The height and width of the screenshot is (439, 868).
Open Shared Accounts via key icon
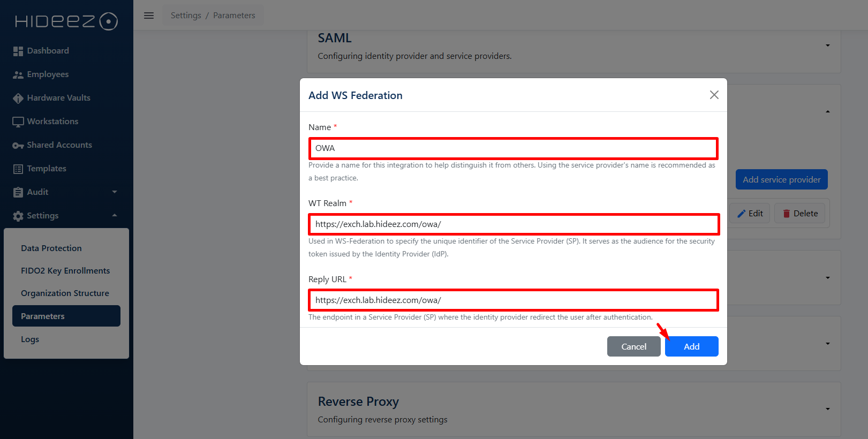coord(18,146)
